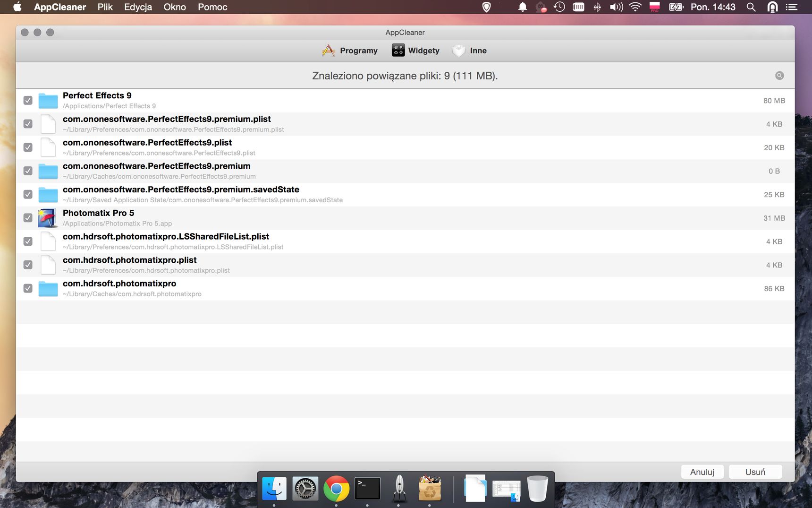Select the 80 MB size value
The width and height of the screenshot is (812, 508).
click(x=774, y=101)
